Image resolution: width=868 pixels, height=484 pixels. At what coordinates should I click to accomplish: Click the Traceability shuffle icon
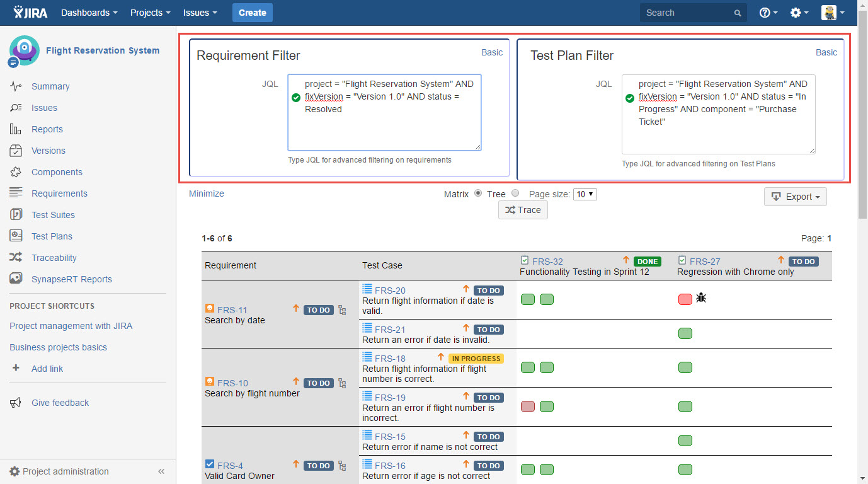[16, 257]
